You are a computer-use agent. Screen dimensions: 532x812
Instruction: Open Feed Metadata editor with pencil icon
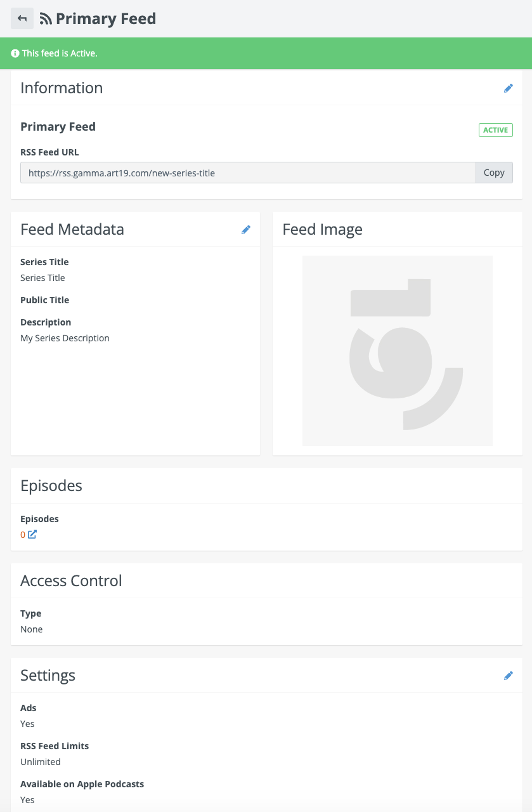(x=246, y=230)
